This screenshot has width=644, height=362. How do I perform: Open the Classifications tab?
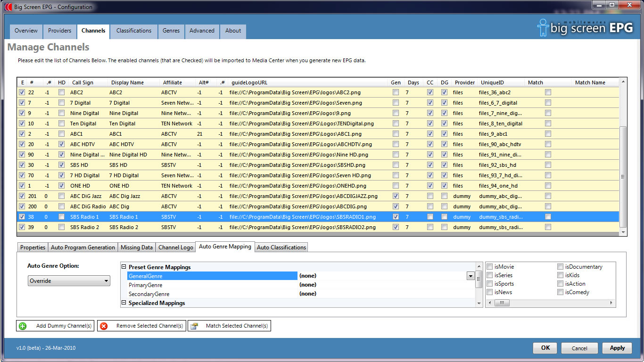pyautogui.click(x=134, y=31)
